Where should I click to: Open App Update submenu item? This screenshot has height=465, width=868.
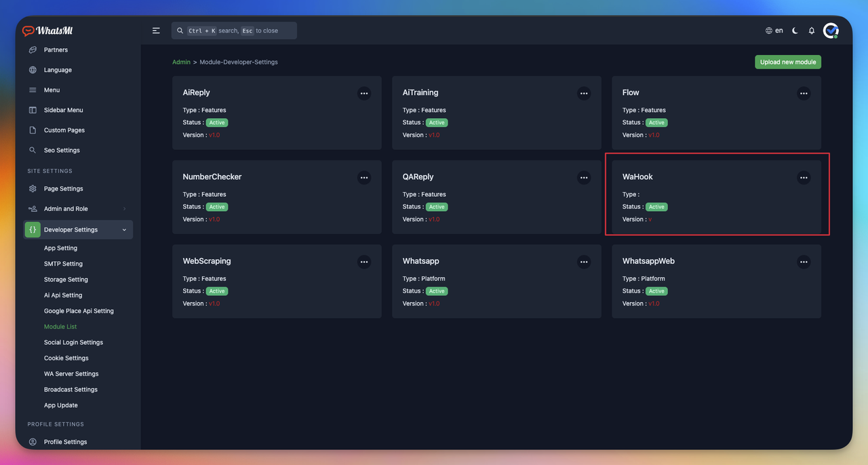(x=61, y=405)
